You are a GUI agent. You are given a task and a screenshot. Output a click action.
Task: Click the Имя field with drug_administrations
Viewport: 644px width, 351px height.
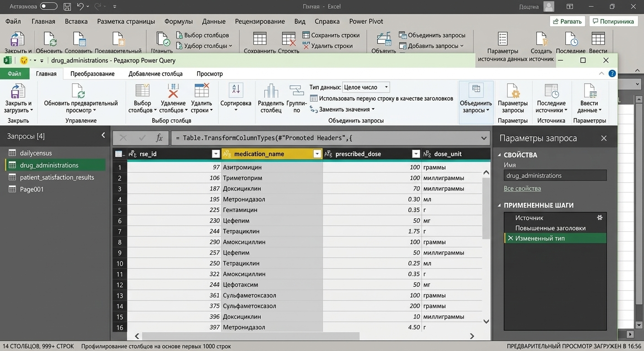click(555, 175)
